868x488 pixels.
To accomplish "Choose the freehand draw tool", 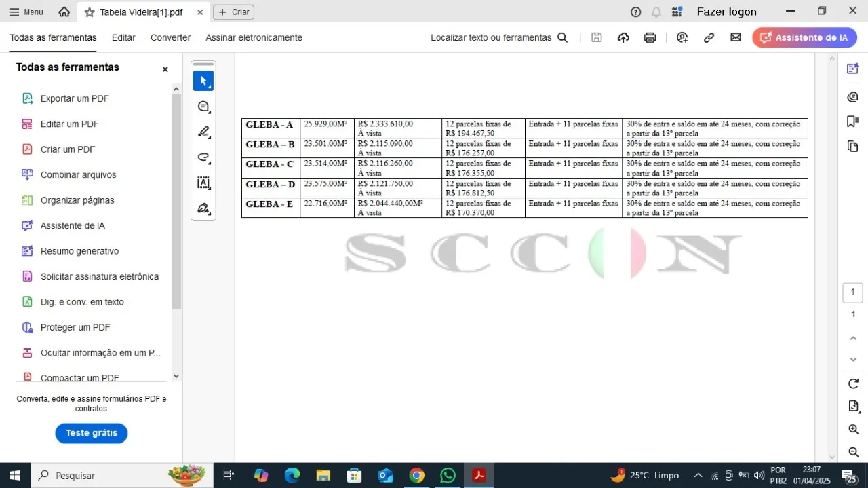I will pos(203,157).
